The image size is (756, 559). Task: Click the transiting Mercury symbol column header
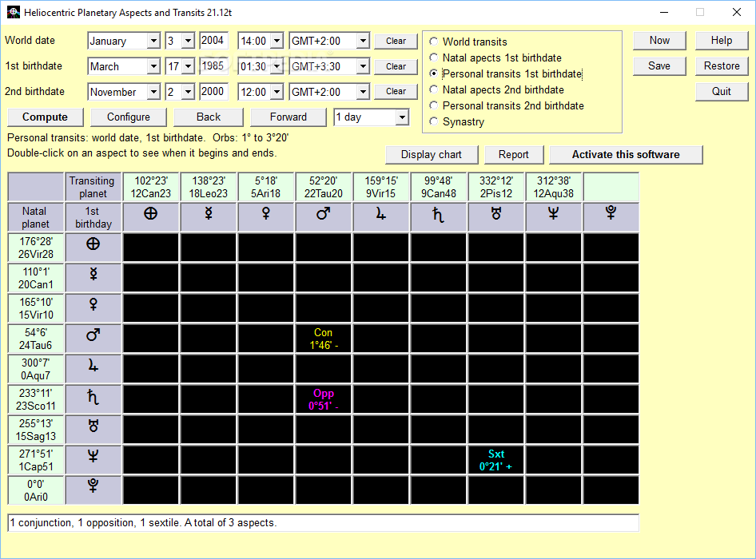click(209, 217)
